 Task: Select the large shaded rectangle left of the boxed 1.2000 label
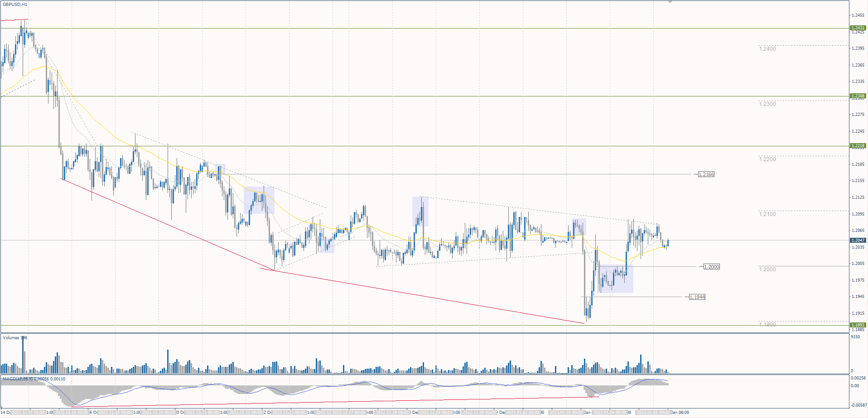point(615,279)
